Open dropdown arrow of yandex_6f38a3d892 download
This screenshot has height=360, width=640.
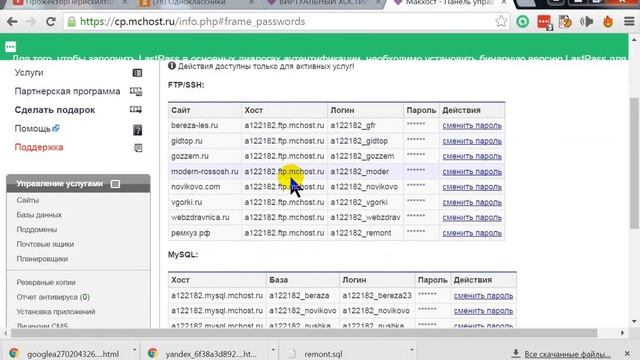click(x=273, y=350)
